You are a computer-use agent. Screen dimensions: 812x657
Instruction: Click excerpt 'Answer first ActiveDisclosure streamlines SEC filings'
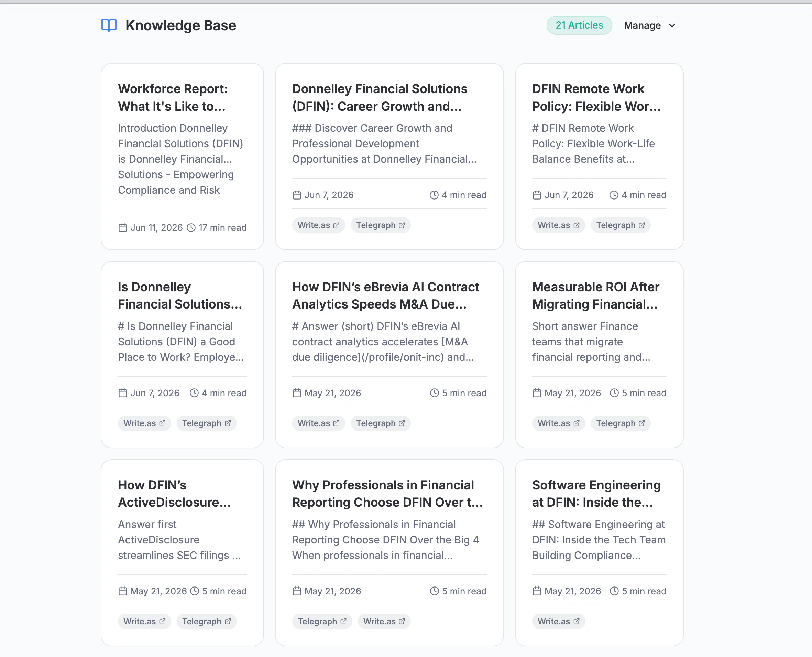(x=179, y=540)
